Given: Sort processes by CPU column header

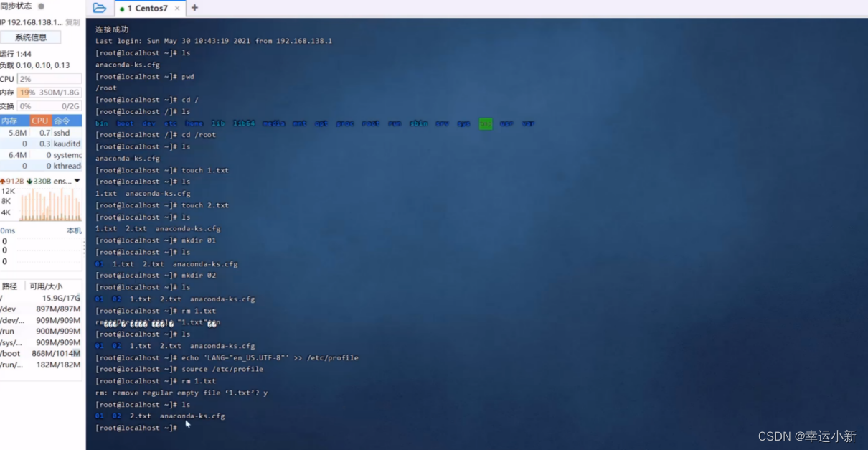Looking at the screenshot, I should coord(40,121).
